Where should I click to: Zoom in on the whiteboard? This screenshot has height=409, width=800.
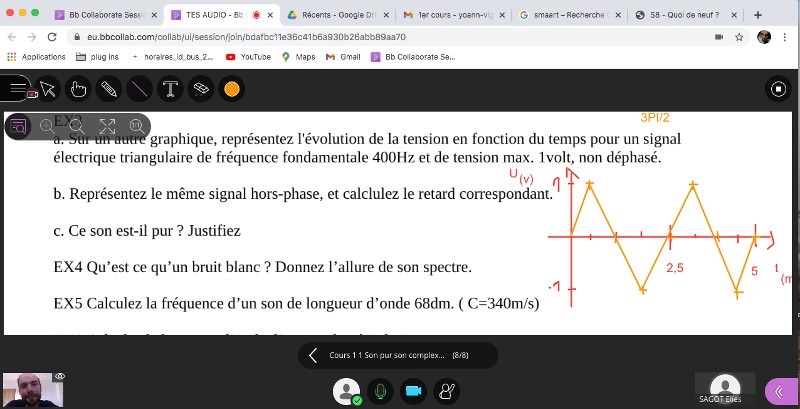pyautogui.click(x=47, y=126)
